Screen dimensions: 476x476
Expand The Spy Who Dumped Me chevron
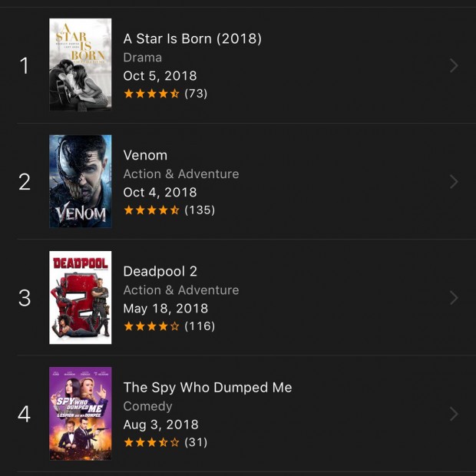(454, 414)
